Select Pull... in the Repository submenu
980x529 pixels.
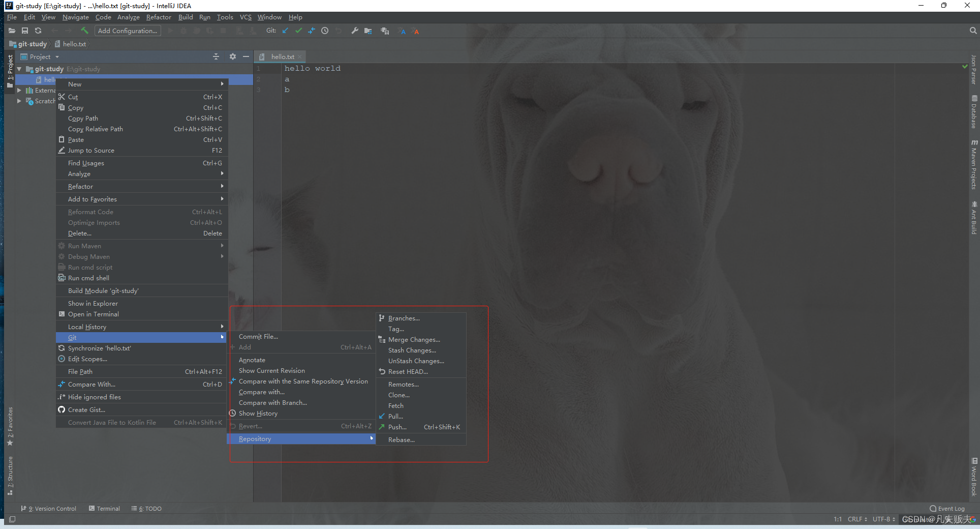pyautogui.click(x=421, y=416)
